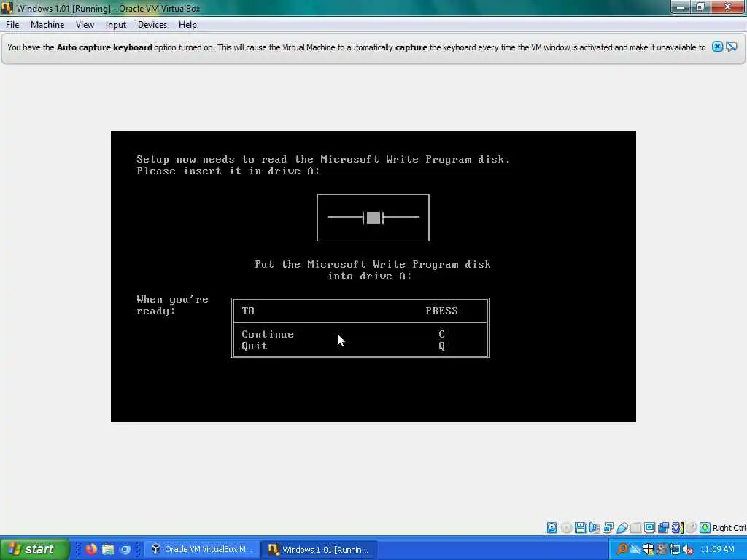Screen dimensions: 747x560
Task: Click the display settings status icon
Action: point(649,528)
